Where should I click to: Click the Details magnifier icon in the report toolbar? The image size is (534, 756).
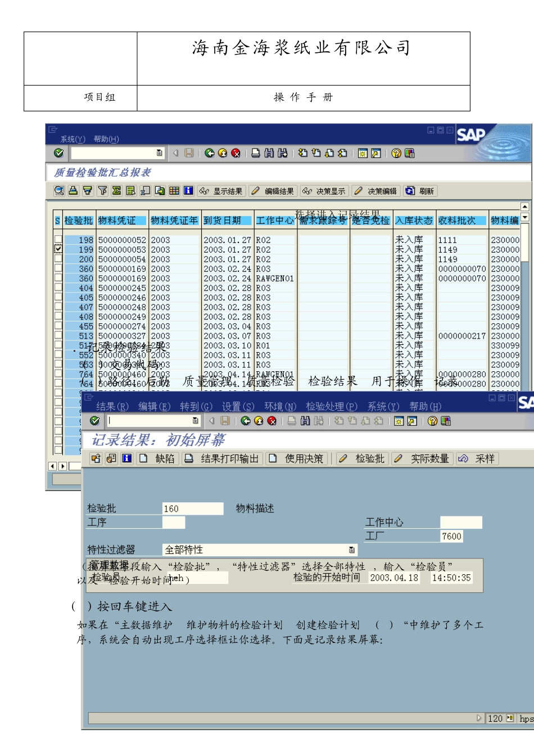(x=59, y=191)
